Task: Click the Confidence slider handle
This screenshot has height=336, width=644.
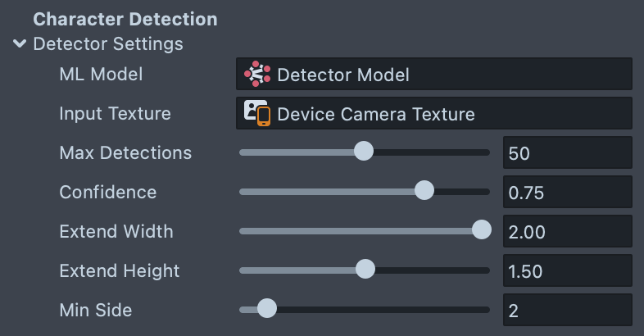Action: pyautogui.click(x=424, y=191)
